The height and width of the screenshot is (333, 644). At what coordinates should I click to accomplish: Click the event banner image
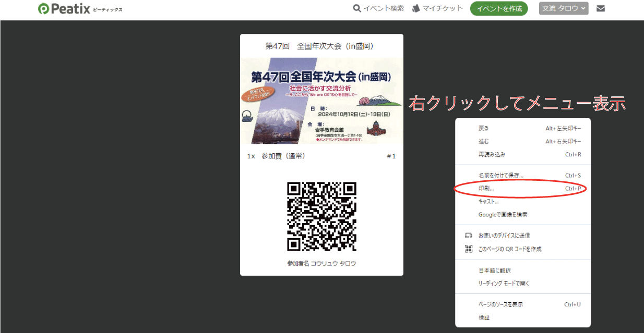[321, 101]
